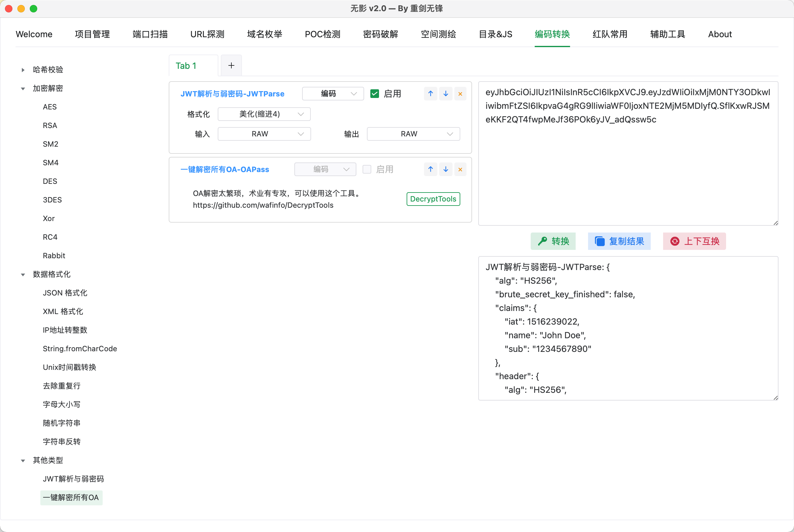794x532 pixels.
Task: Enable the 启用 checkbox for OAPass
Action: pos(367,169)
